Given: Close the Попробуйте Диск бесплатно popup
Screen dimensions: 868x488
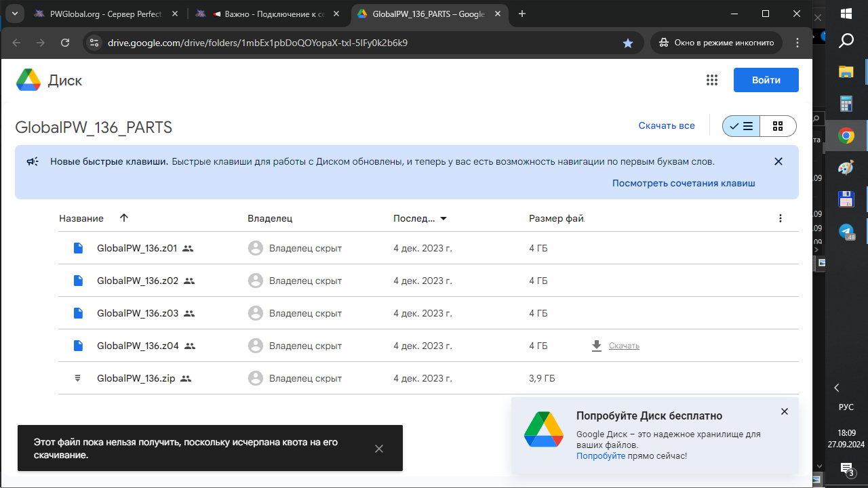Looking at the screenshot, I should point(785,411).
